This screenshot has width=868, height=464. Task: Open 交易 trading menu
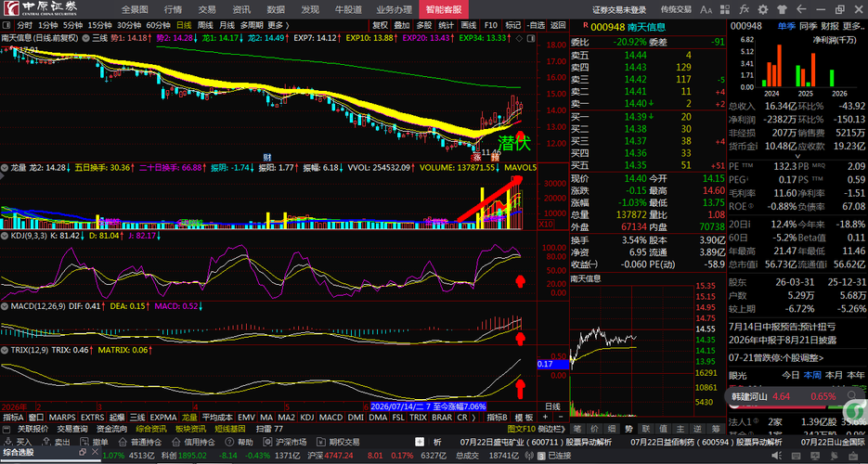tap(207, 9)
